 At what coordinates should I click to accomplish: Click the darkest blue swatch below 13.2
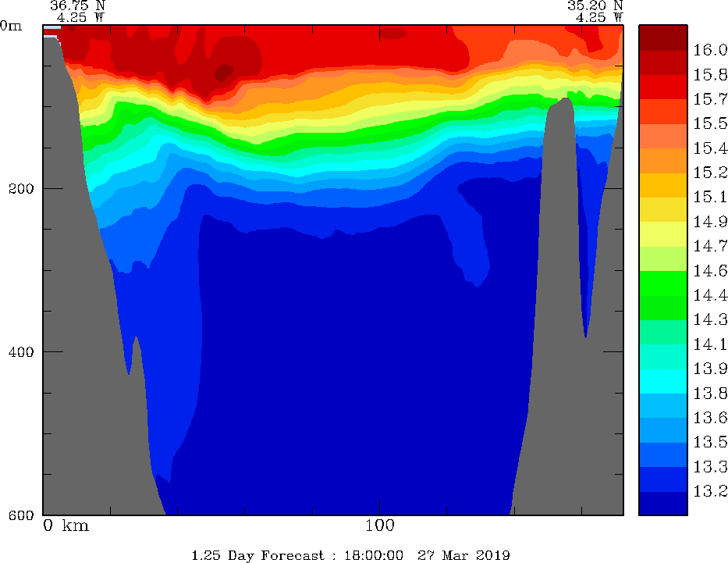pyautogui.click(x=663, y=504)
